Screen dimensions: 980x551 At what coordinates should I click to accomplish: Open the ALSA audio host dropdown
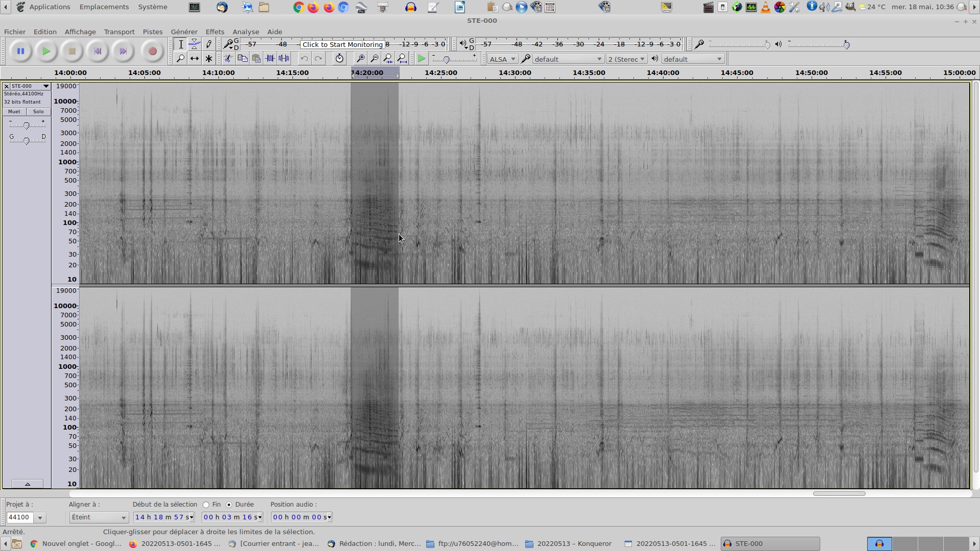tap(502, 59)
